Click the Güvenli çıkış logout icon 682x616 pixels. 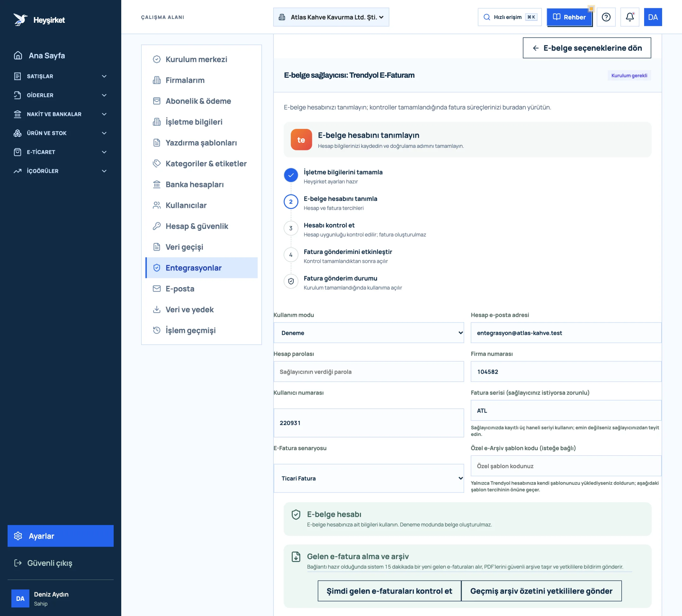(x=18, y=563)
